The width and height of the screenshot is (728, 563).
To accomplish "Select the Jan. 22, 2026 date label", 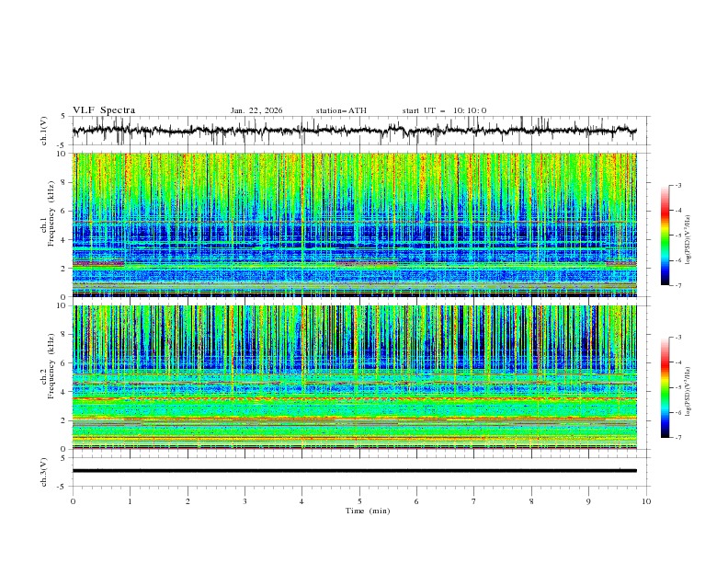I will [256, 110].
